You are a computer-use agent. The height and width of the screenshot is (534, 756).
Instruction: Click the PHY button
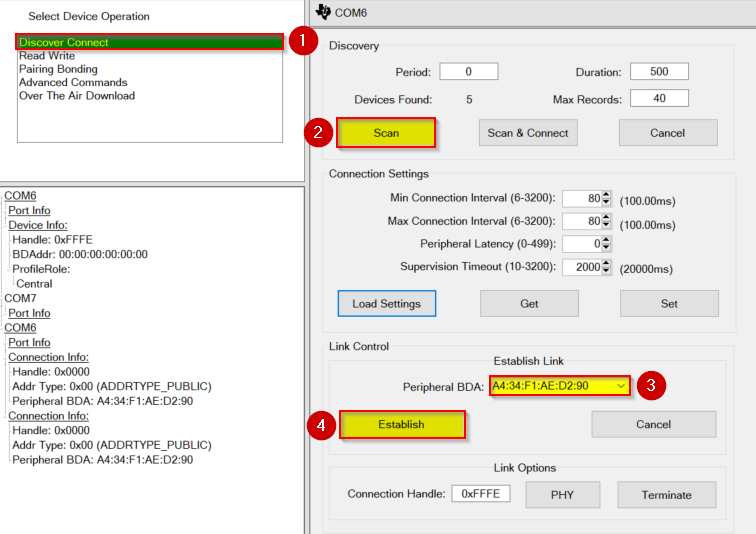(562, 495)
